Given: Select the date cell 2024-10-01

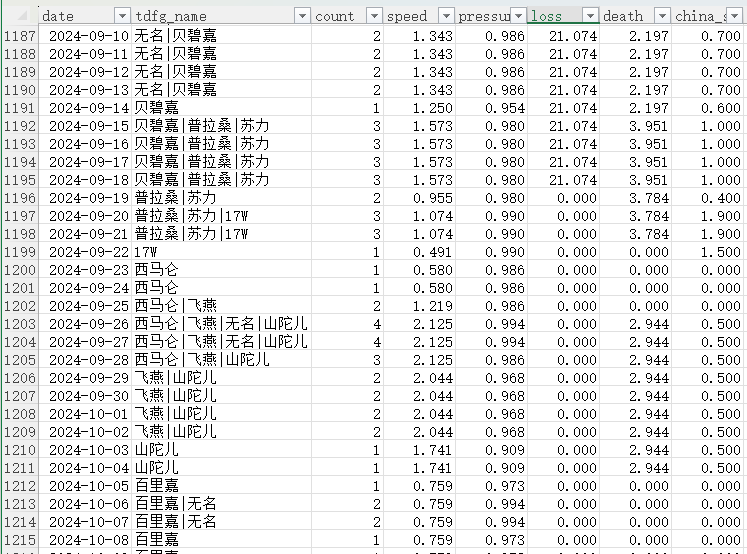Looking at the screenshot, I should click(x=88, y=414).
